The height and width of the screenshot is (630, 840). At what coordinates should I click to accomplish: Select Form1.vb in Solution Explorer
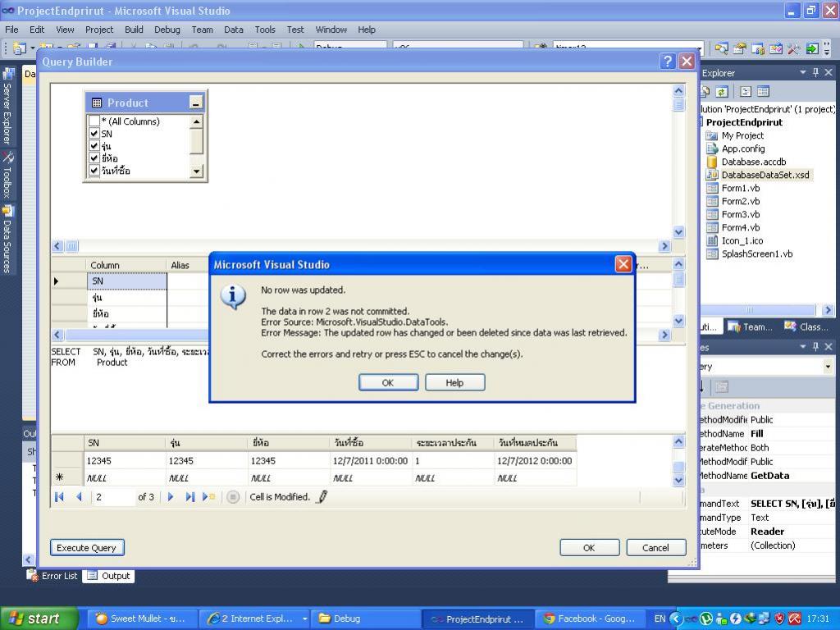[741, 188]
